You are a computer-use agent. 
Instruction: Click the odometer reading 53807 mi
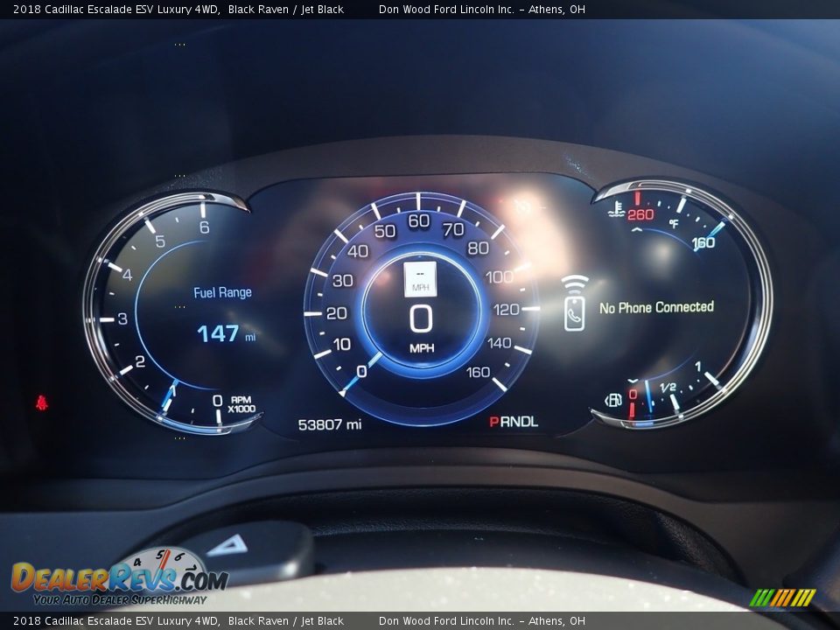coord(329,424)
